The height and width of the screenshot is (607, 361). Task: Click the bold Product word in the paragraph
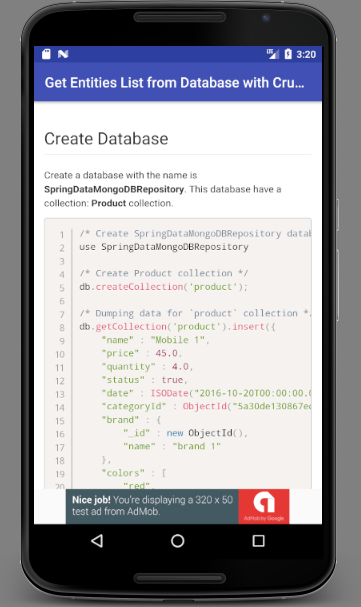109,203
